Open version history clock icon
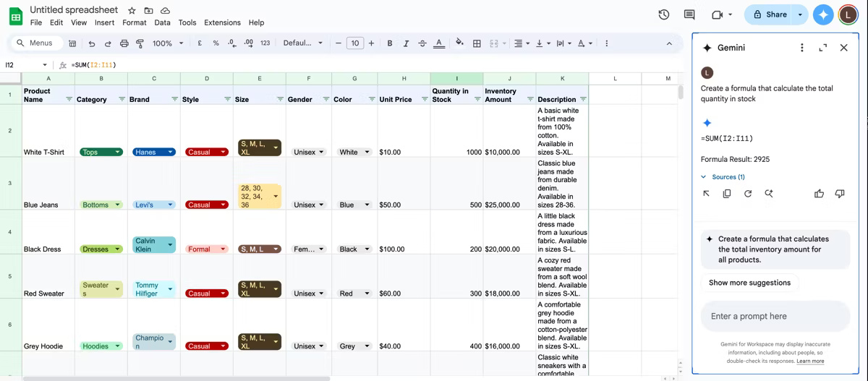Image resolution: width=868 pixels, height=381 pixels. point(663,14)
